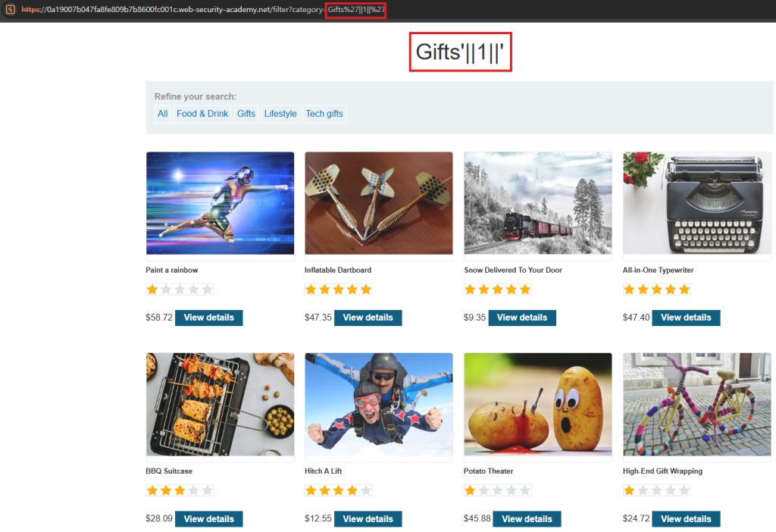Screen dimensions: 776x532
Task: Filter by Food & Drink category
Action: click(x=202, y=114)
